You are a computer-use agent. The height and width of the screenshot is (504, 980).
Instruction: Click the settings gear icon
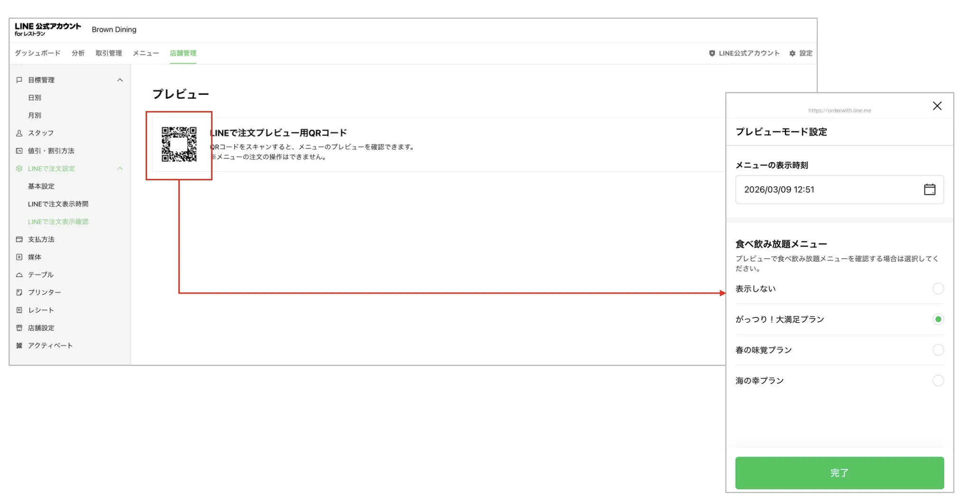792,53
